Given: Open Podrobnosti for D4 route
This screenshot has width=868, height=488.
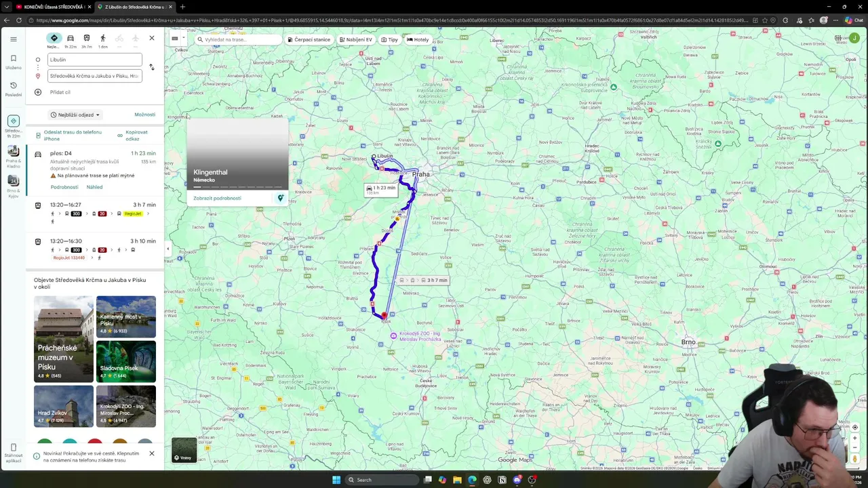Looking at the screenshot, I should (64, 187).
